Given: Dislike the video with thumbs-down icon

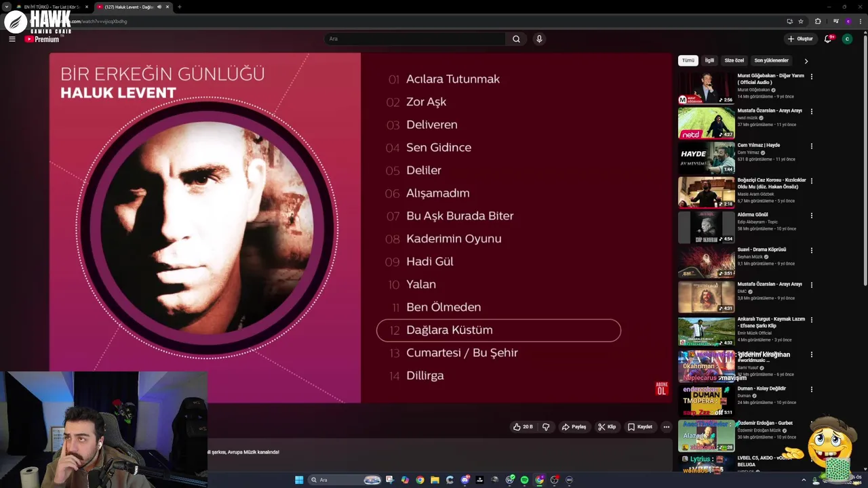Looking at the screenshot, I should [546, 427].
